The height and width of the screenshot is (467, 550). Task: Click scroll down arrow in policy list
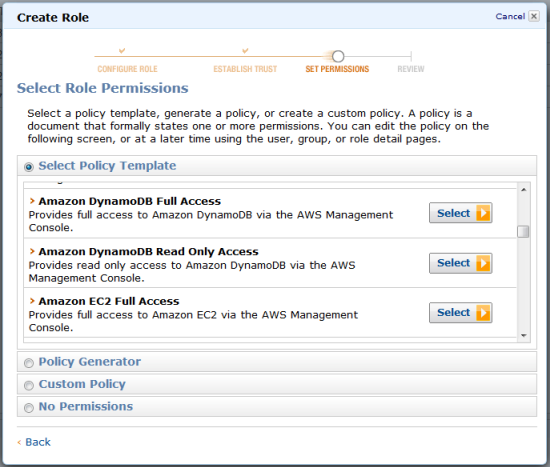tap(524, 336)
